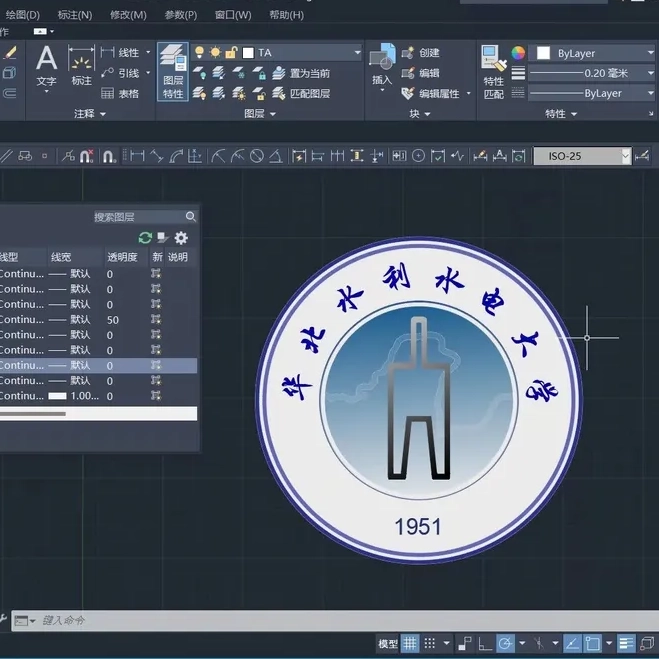659x659 pixels.
Task: Click Match Layer (匹配图层) button
Action: [301, 93]
